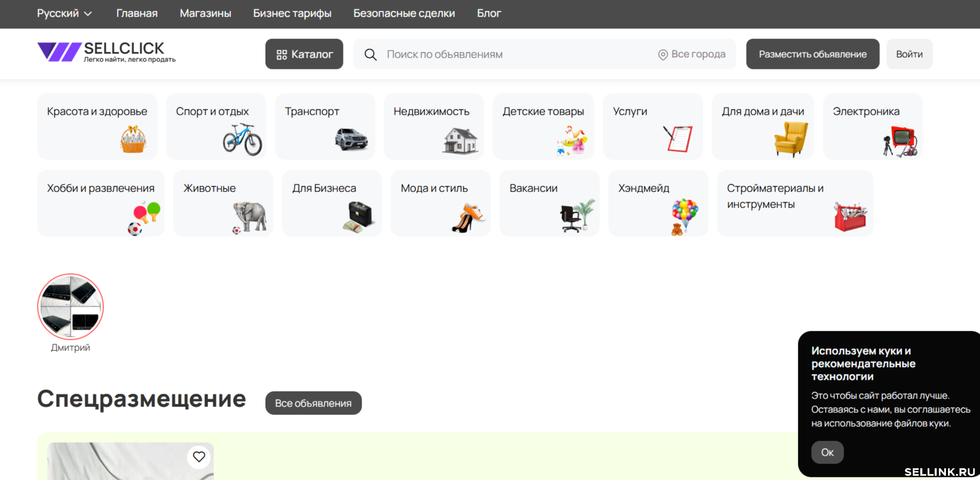Click the search magnifier icon
This screenshot has height=480, width=980.
[x=371, y=54]
